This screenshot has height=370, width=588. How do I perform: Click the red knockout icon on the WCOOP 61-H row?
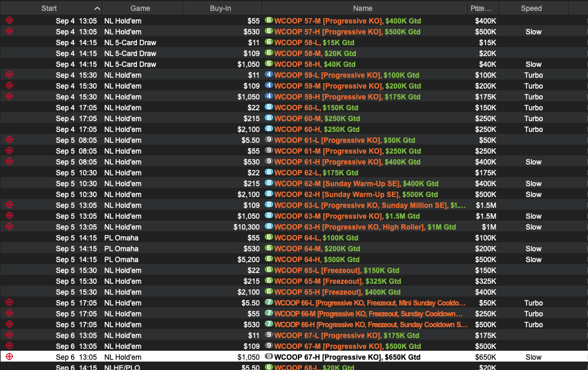pyautogui.click(x=10, y=161)
